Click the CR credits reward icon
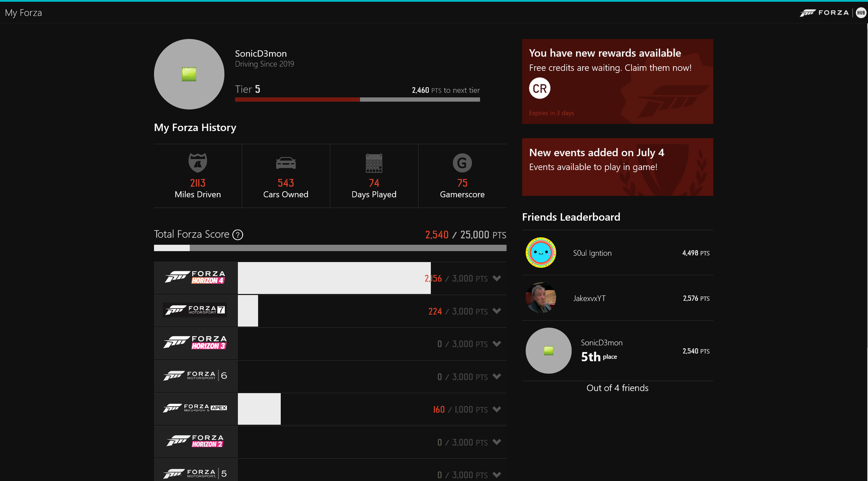 pyautogui.click(x=539, y=88)
